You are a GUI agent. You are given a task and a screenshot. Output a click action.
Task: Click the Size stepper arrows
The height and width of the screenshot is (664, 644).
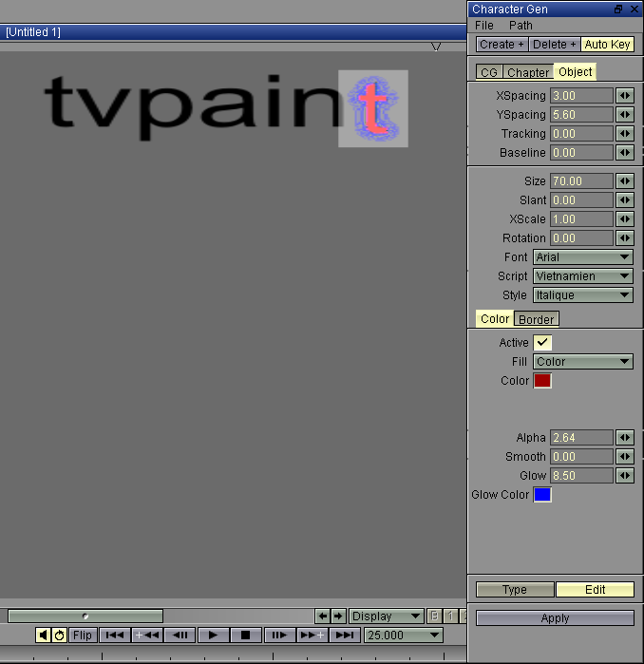pyautogui.click(x=625, y=181)
